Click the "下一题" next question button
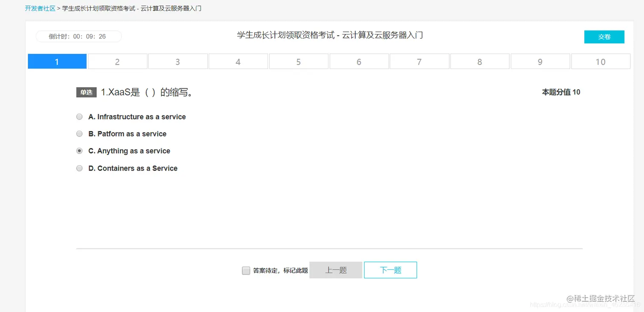This screenshot has height=312, width=644. click(x=390, y=270)
